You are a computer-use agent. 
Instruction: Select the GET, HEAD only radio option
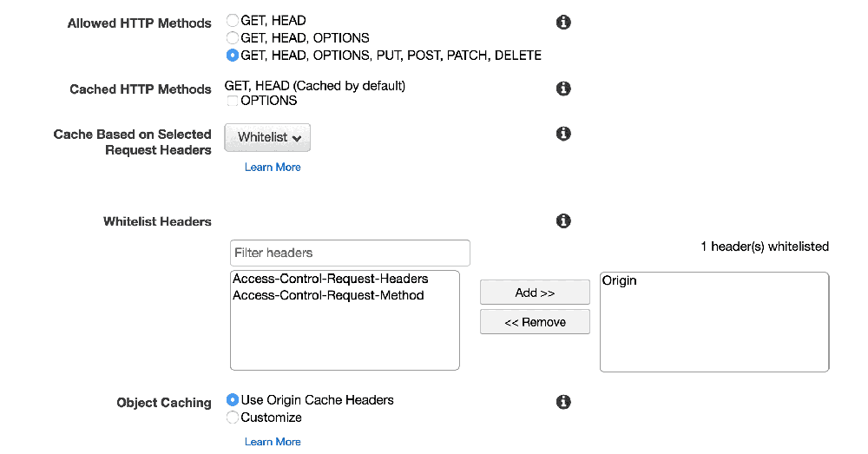(x=233, y=20)
